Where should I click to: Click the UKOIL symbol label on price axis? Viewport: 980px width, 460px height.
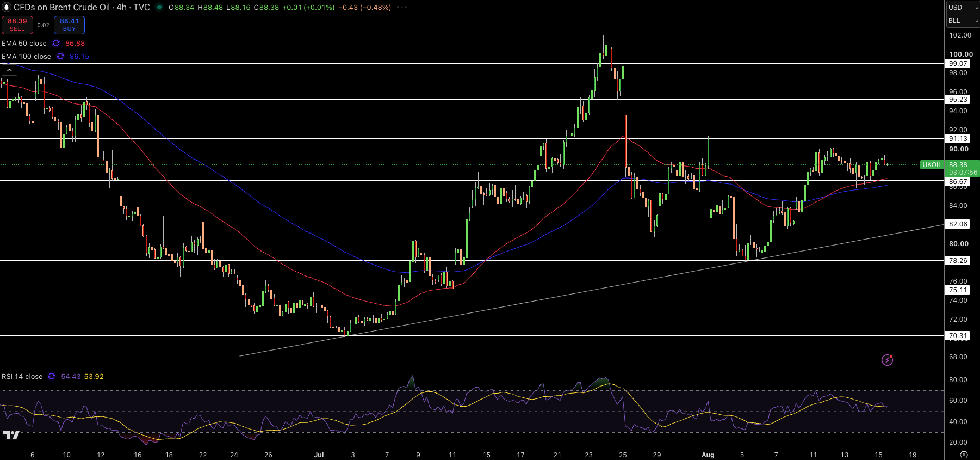932,164
